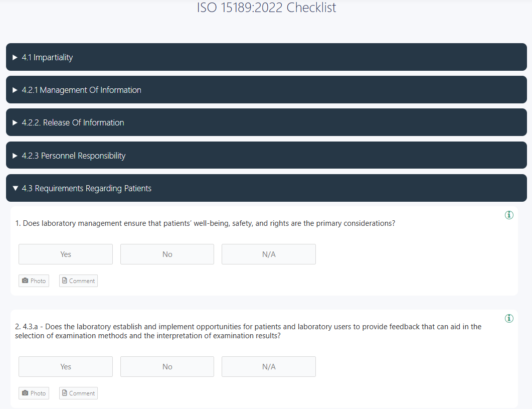Viewport: 532px width, 409px height.
Task: Select Yes answer for question 2
Action: tap(65, 366)
